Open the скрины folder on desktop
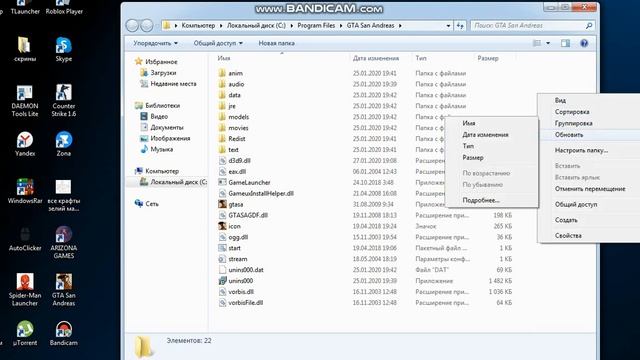The width and height of the screenshot is (640, 360). 24,49
